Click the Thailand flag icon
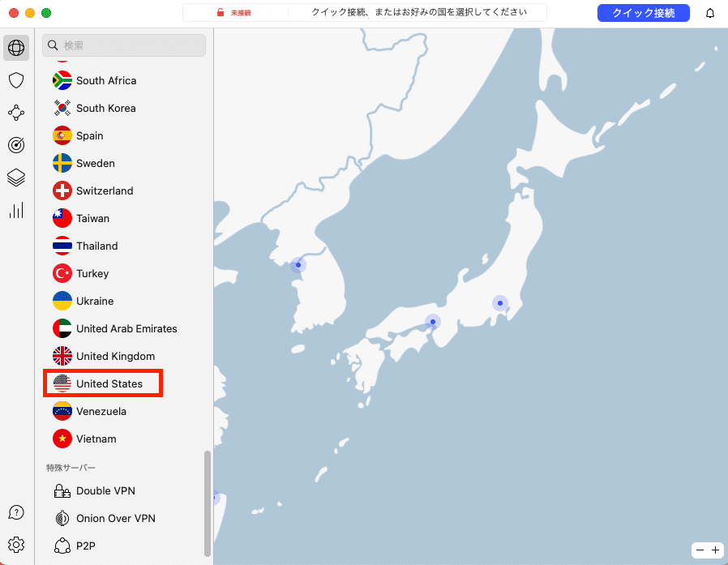The height and width of the screenshot is (565, 728). point(62,246)
